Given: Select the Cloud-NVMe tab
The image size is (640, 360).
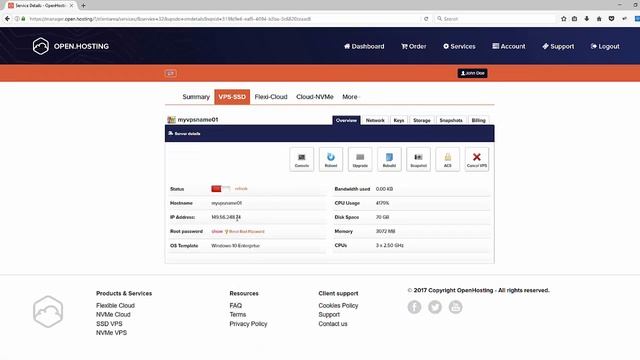Looking at the screenshot, I should click(315, 97).
